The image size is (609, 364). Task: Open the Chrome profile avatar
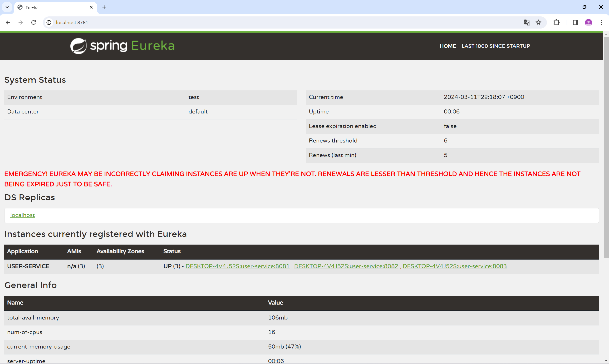point(588,23)
